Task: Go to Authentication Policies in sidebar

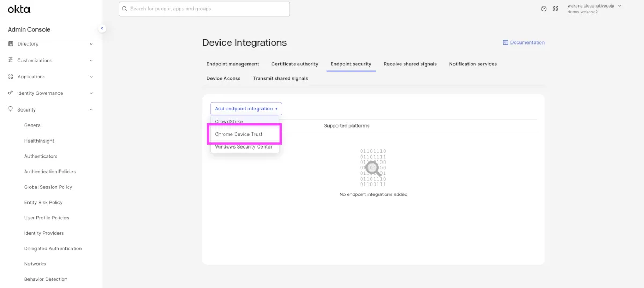Action: (50, 172)
